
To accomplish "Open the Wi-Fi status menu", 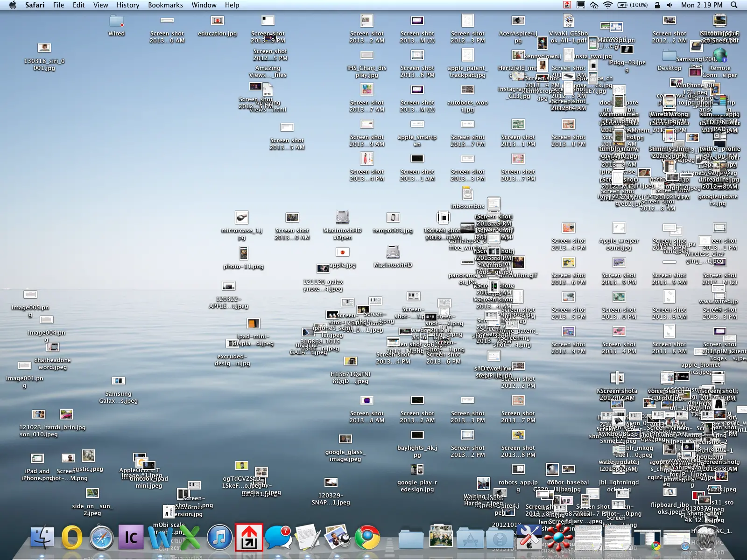I will click(607, 5).
